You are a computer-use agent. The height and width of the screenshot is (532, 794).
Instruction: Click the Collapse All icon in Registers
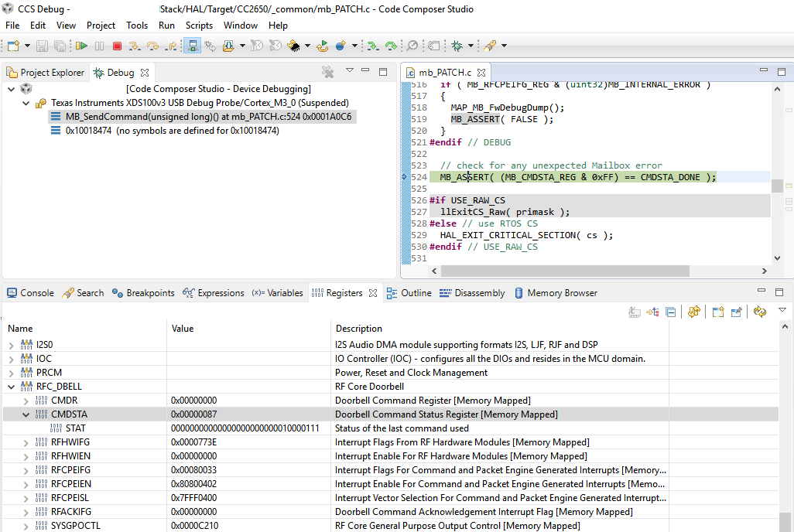pyautogui.click(x=670, y=312)
